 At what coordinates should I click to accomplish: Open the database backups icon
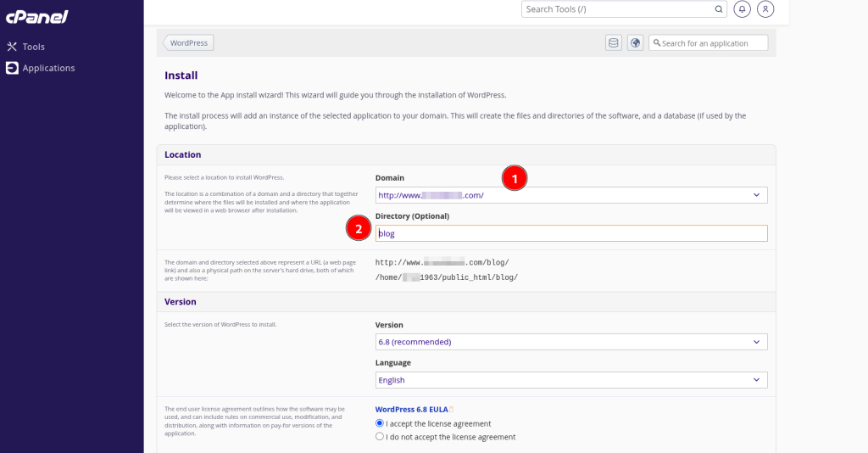point(614,42)
